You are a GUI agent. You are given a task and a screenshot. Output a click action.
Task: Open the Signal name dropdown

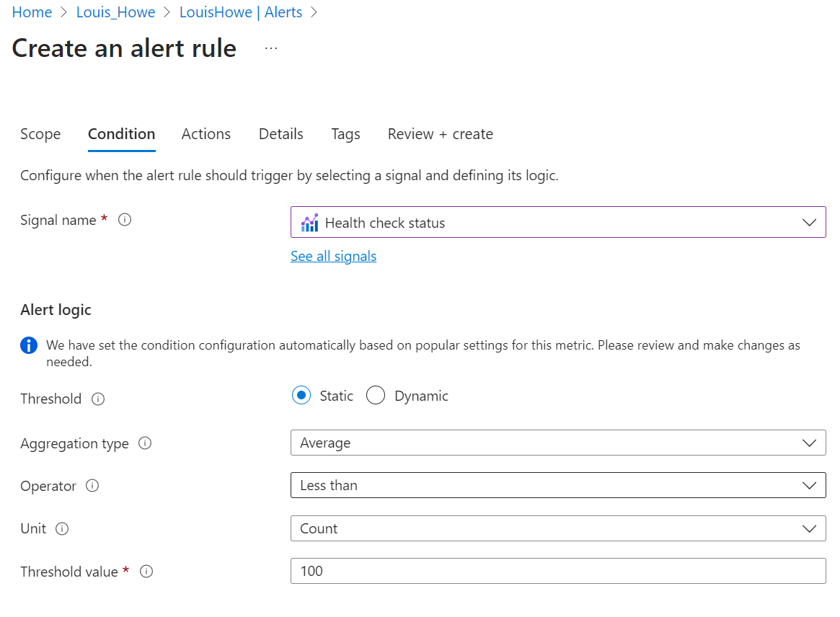click(x=558, y=222)
